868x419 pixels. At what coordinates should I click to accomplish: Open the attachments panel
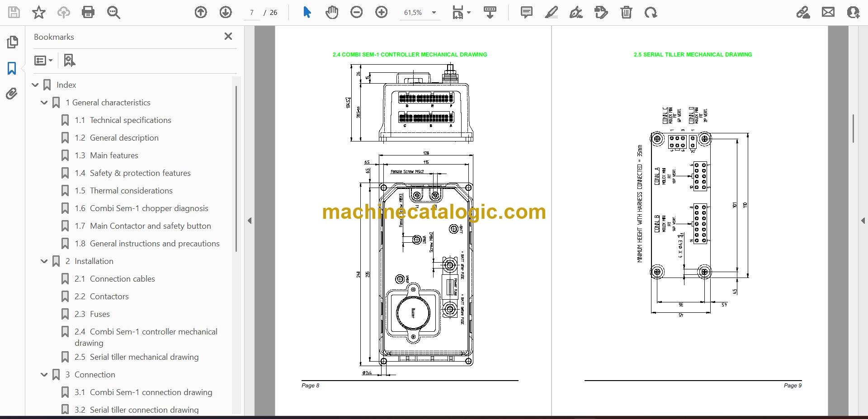(12, 94)
